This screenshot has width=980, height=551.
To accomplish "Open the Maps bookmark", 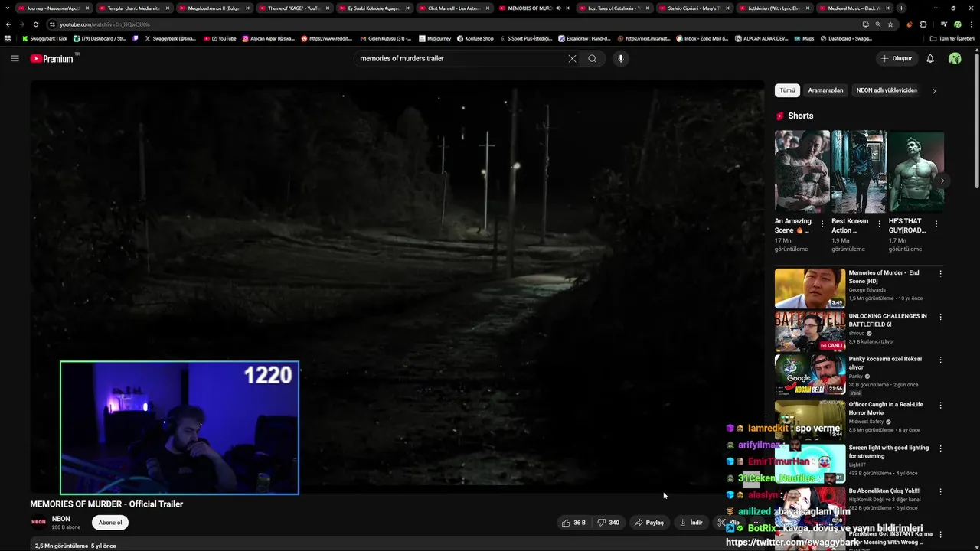I will coord(803,38).
